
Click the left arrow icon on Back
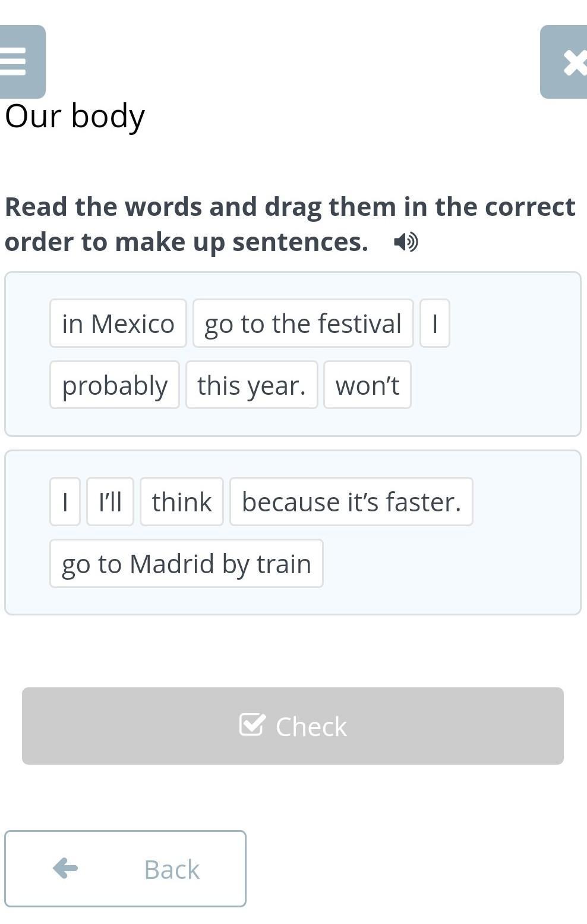tap(65, 868)
